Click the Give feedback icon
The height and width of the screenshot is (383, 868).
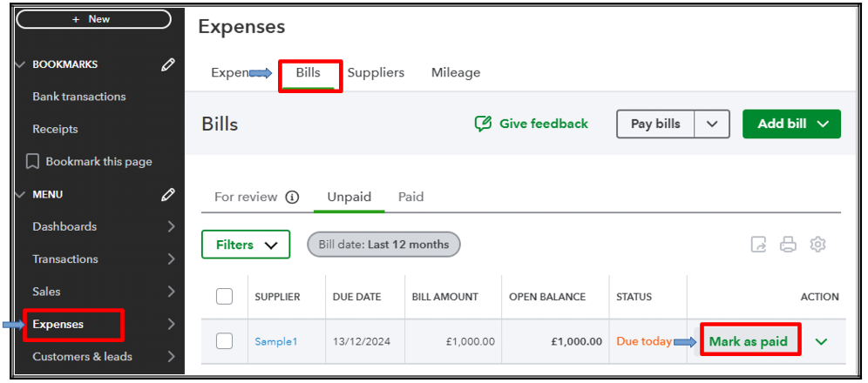(483, 124)
